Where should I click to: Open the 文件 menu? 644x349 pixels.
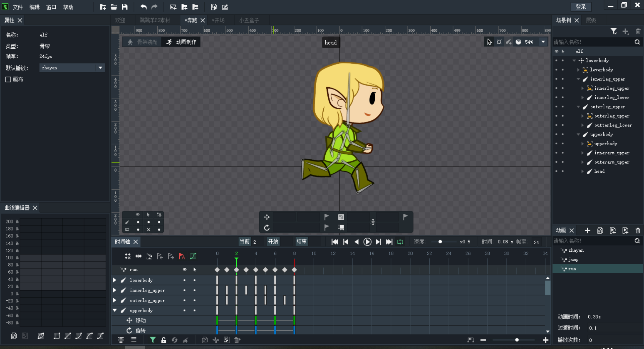coord(17,7)
